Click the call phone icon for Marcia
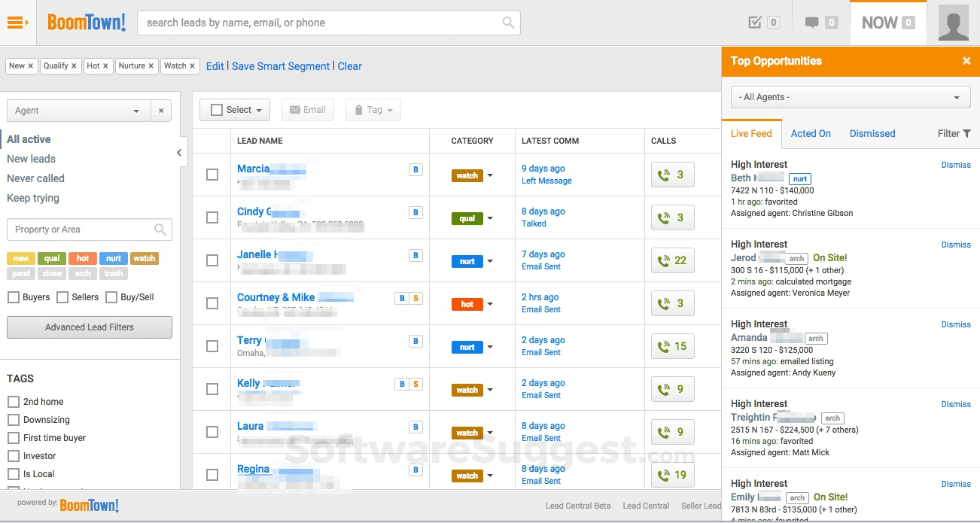This screenshot has width=980, height=523. (664, 175)
